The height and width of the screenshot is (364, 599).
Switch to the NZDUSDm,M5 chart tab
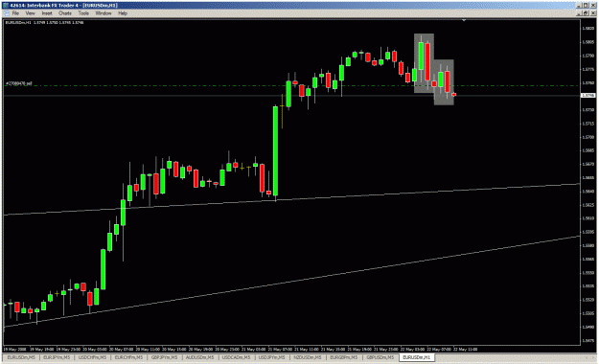click(x=308, y=357)
